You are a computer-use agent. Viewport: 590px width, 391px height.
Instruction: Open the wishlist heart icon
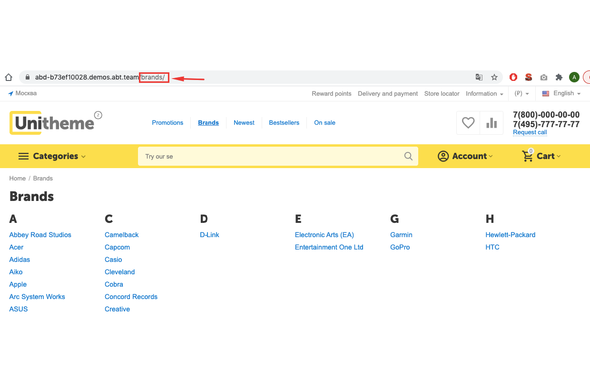(x=468, y=123)
